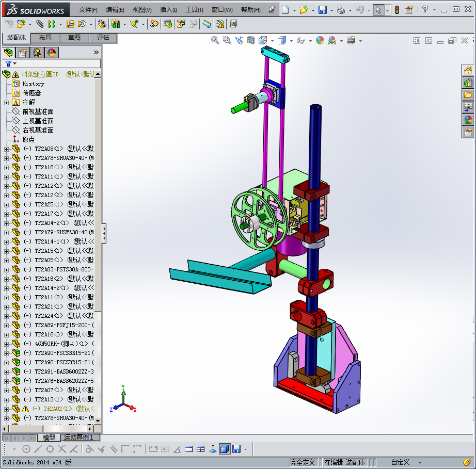Select the 4GN50RH component row
The width and height of the screenshot is (476, 469).
click(53, 344)
